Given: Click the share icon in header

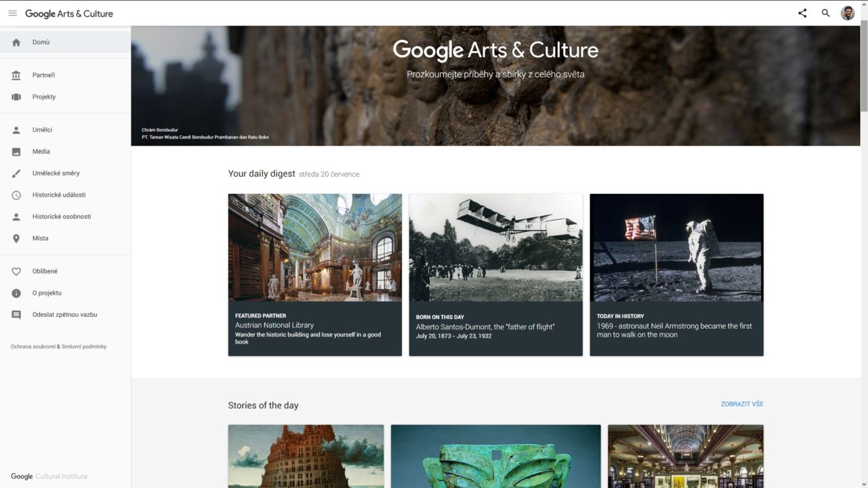Looking at the screenshot, I should click(802, 13).
